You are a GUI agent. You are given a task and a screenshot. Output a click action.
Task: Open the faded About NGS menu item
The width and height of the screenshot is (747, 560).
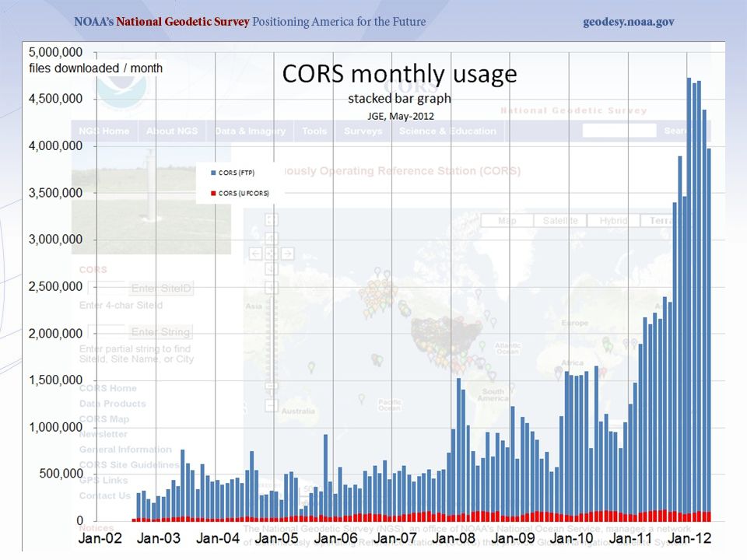pyautogui.click(x=172, y=131)
